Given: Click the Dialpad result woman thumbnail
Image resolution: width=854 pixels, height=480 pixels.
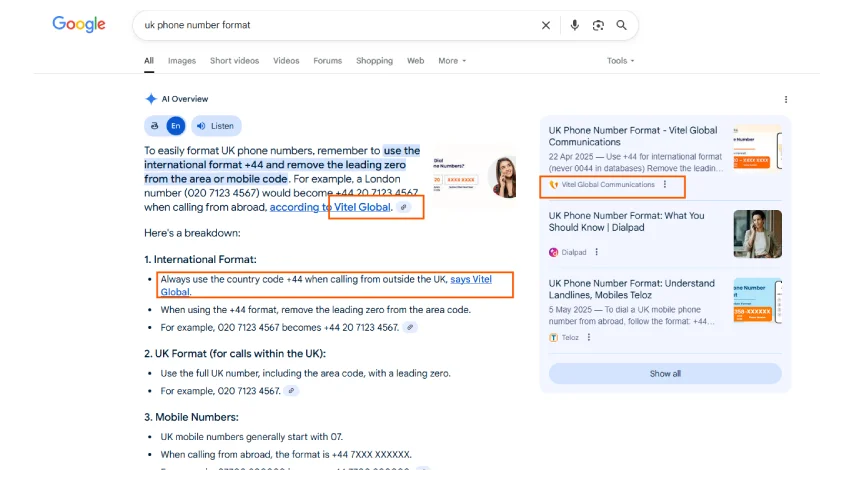Looking at the screenshot, I should (x=757, y=234).
